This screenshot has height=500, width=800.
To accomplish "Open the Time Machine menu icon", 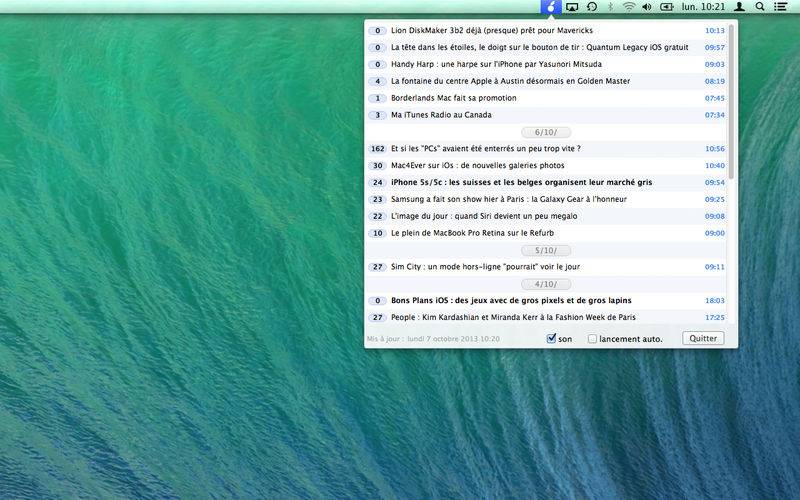I will (592, 7).
